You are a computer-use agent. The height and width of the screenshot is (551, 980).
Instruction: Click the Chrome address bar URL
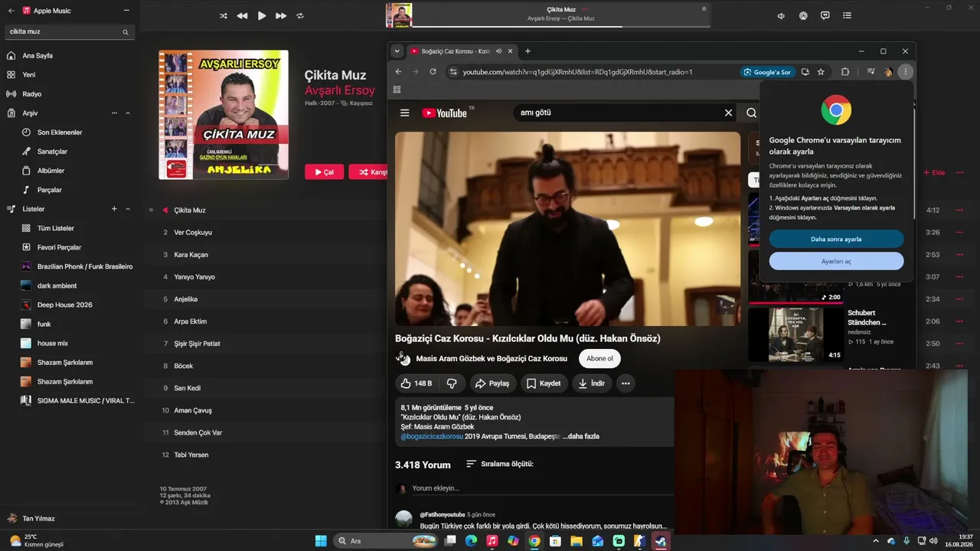tap(577, 72)
